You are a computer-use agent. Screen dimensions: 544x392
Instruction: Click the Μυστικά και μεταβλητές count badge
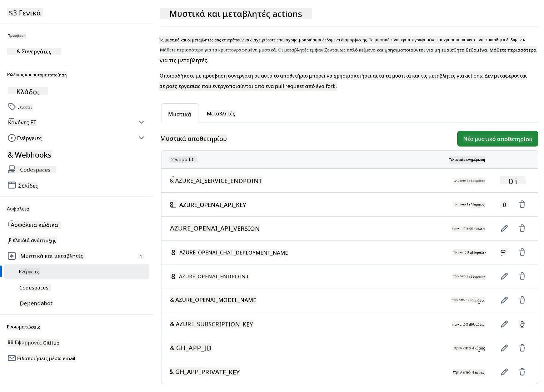click(x=141, y=257)
